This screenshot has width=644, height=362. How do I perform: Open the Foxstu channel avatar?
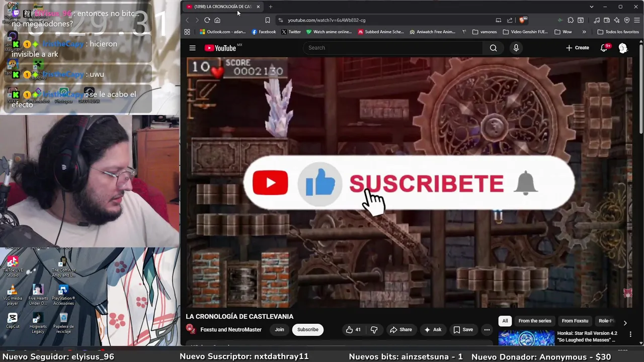[x=191, y=329]
